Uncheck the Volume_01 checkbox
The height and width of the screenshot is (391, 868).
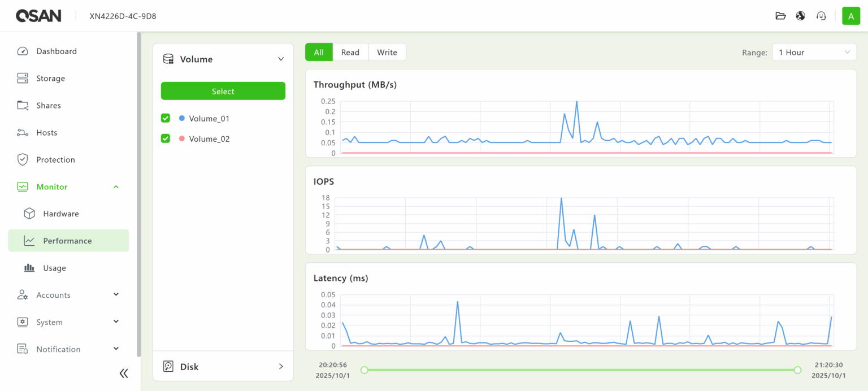(x=166, y=118)
